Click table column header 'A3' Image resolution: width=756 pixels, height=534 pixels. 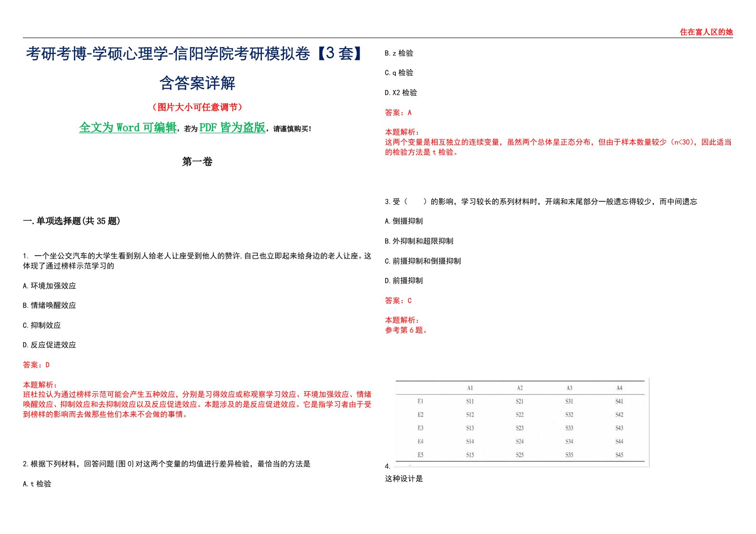pyautogui.click(x=569, y=388)
